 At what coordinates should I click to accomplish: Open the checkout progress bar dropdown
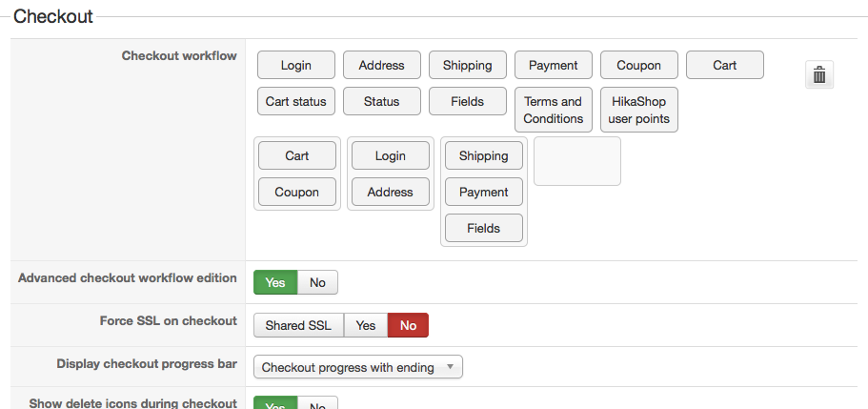[357, 367]
